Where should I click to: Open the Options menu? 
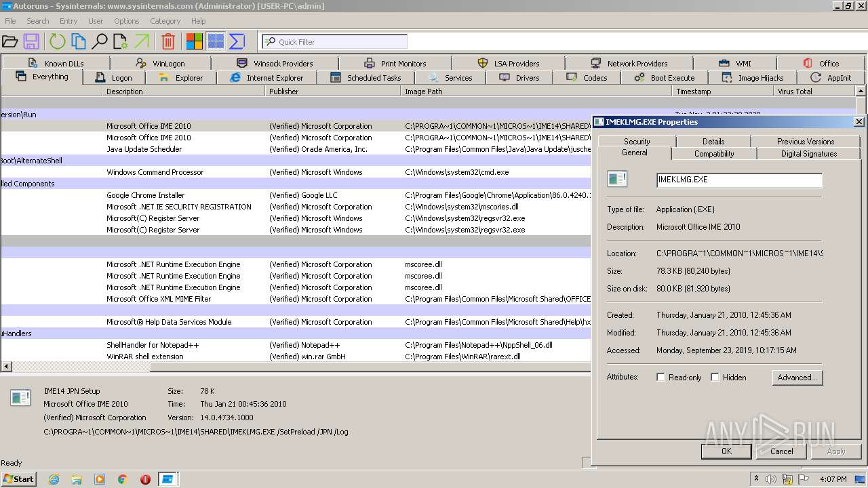click(127, 21)
